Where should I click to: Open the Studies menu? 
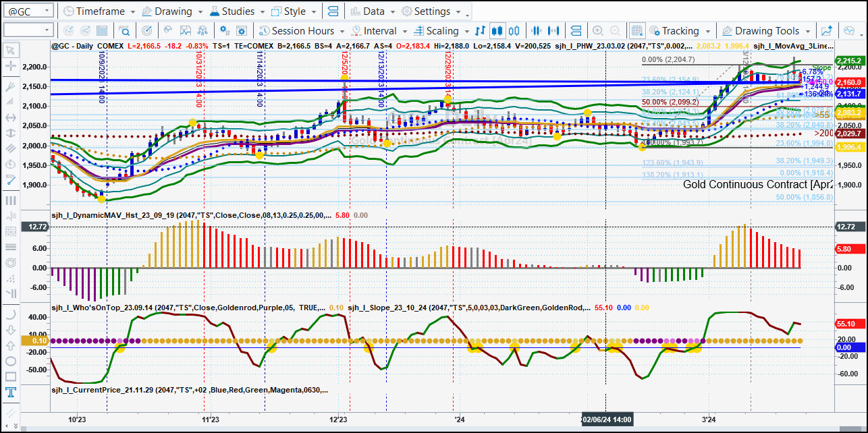click(238, 11)
